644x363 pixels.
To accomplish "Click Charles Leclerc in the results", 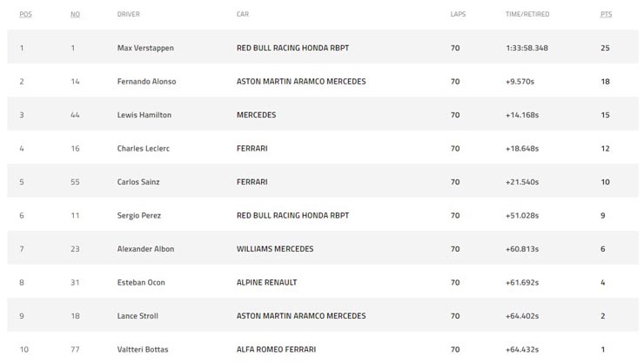I will coord(144,149).
